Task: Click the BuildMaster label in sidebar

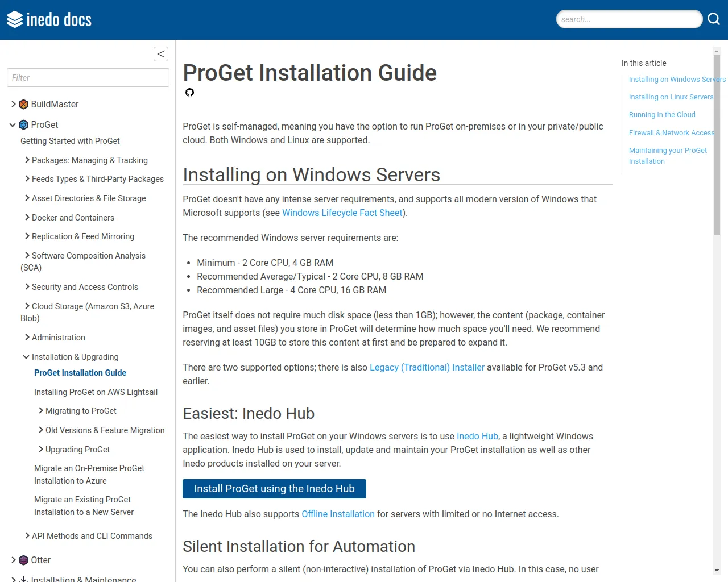Action: pyautogui.click(x=55, y=105)
